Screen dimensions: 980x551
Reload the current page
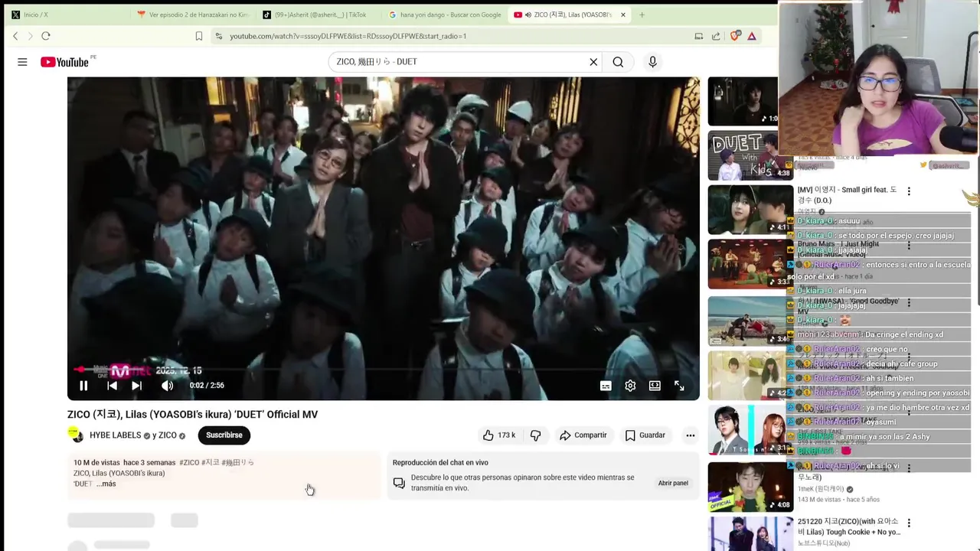[x=46, y=36]
